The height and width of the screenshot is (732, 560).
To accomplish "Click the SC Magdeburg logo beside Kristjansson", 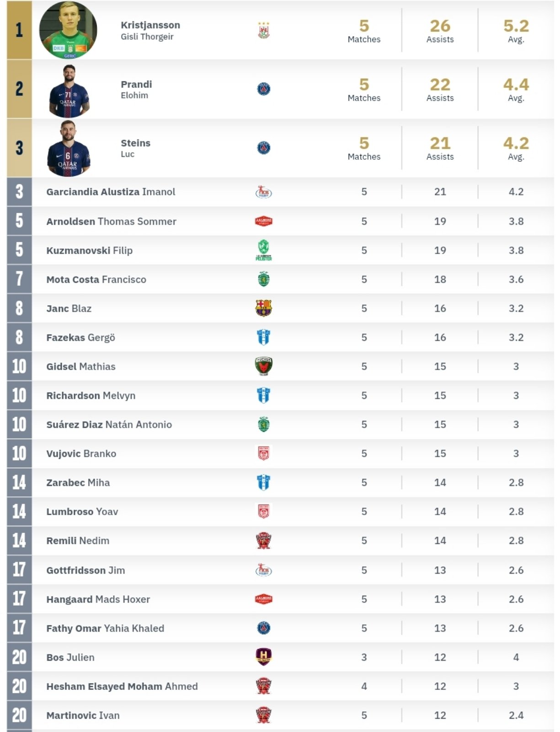I will point(264,31).
